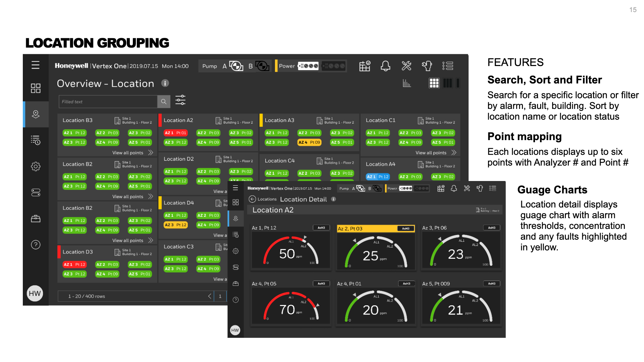Open the filter sliders icon
The image size is (644, 362).
pos(180,100)
